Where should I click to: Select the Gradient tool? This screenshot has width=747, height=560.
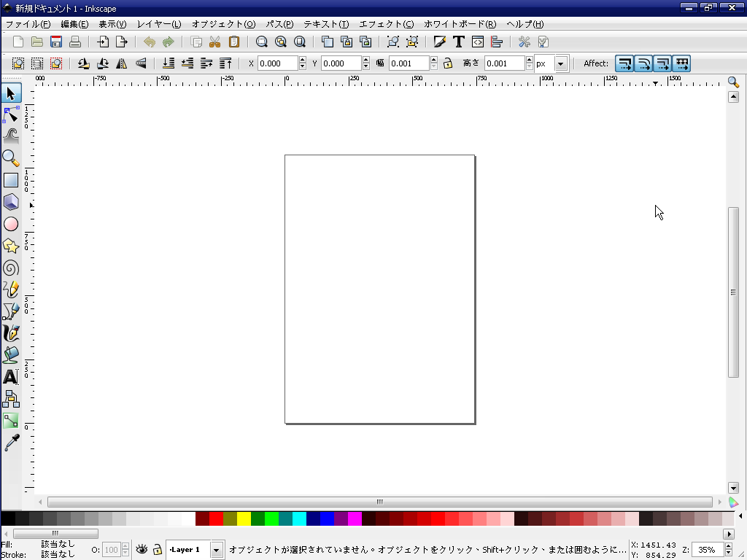click(x=11, y=421)
